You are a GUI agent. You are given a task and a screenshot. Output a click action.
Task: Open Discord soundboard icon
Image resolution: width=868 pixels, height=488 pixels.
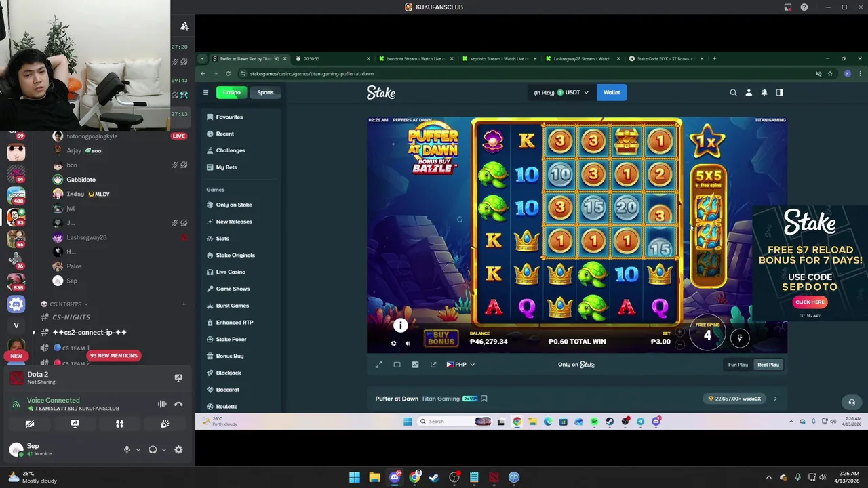[165, 424]
